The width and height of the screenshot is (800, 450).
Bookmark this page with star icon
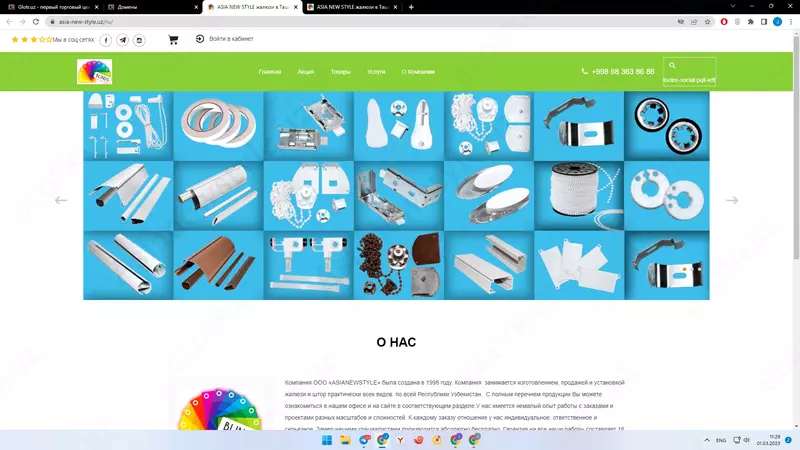707,21
